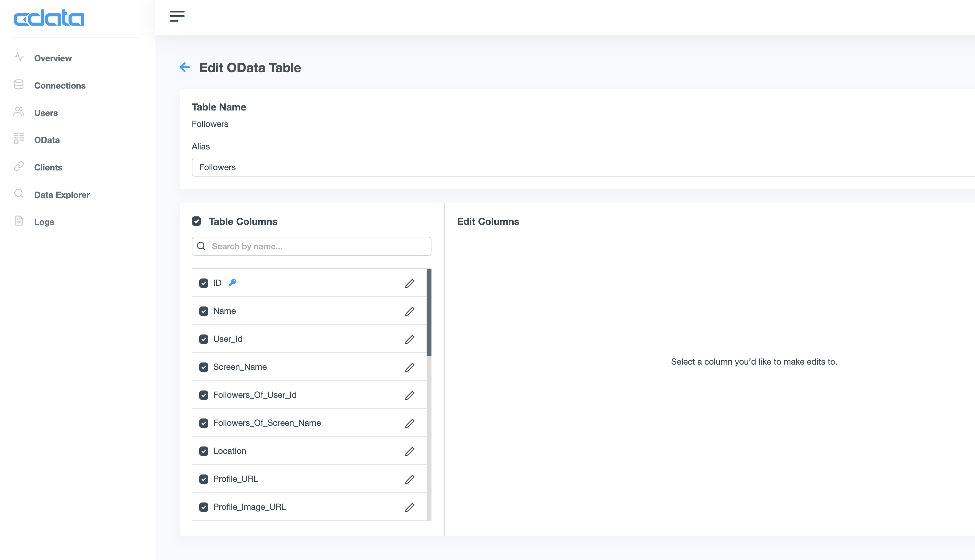The image size is (975, 560).
Task: Click pencil icon for Screen_Name column
Action: click(x=409, y=367)
